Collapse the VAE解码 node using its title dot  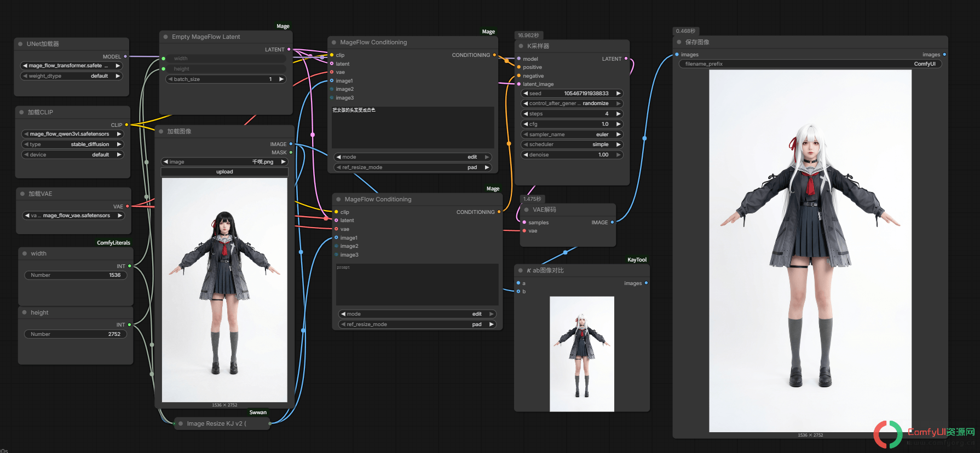(x=527, y=210)
